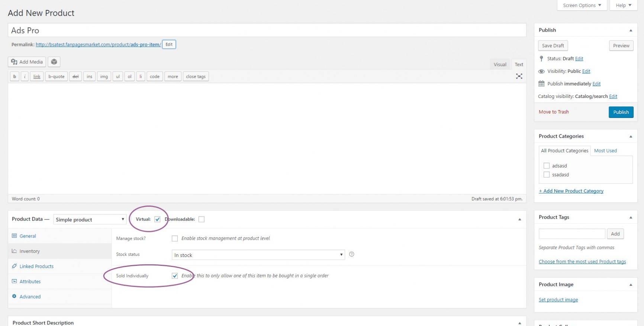Insert code tag button
Viewport: 644px width, 326px height.
pos(155,76)
